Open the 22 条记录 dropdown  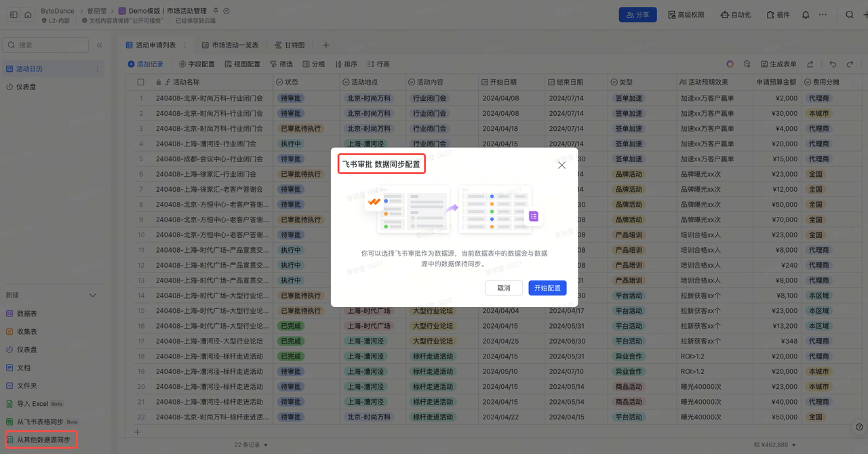251,445
